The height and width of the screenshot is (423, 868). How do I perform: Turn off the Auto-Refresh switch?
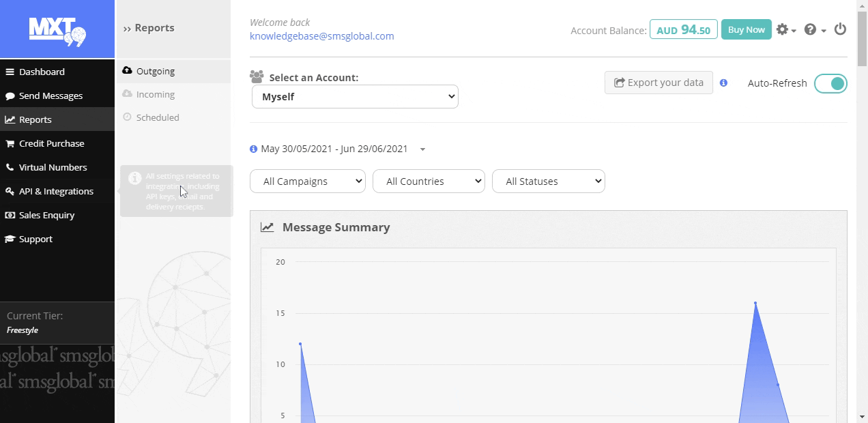click(x=830, y=83)
